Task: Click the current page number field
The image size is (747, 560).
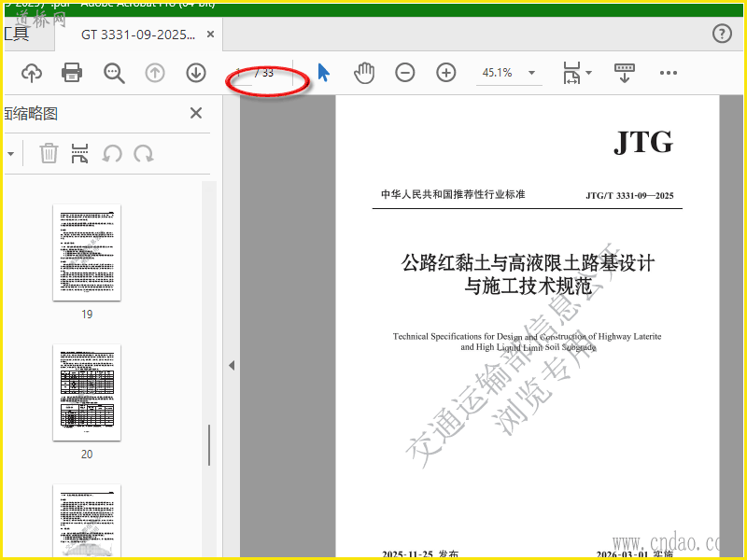Action: [x=240, y=73]
